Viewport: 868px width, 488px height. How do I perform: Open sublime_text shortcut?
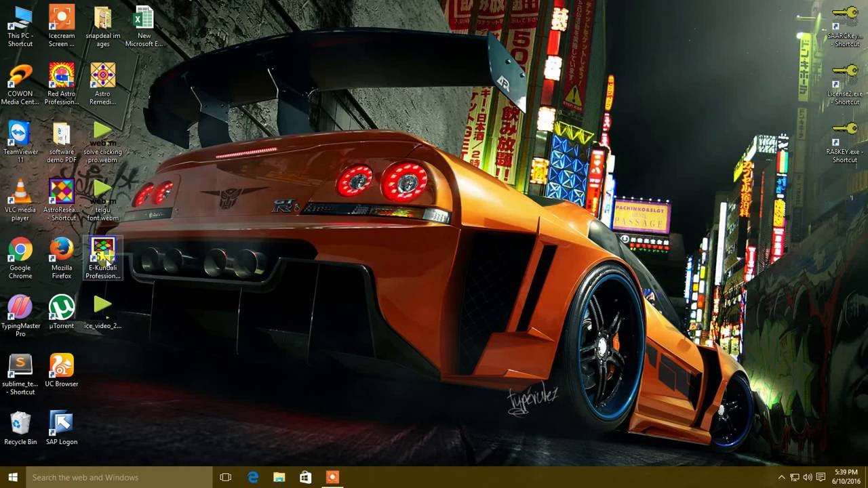[20, 374]
